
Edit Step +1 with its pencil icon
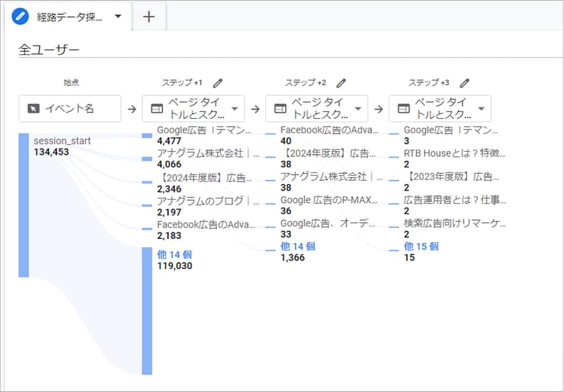pos(218,83)
